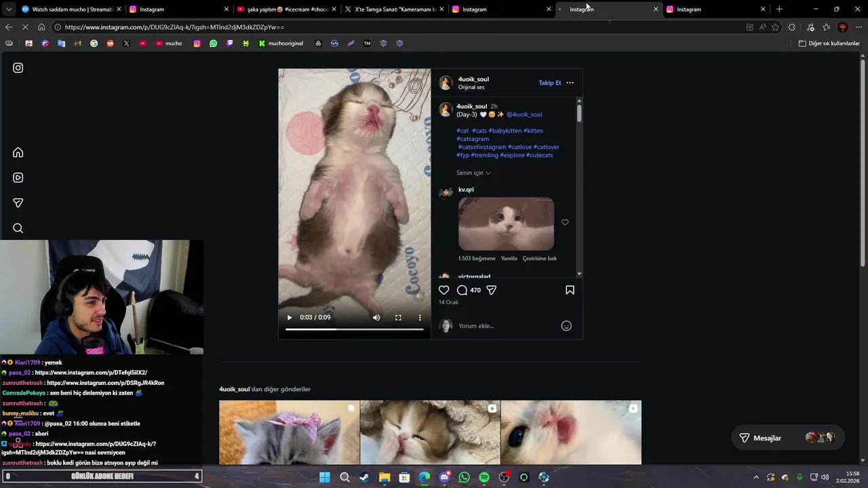Open the tab search dropdown arrow
Image resolution: width=868 pixels, height=488 pixels.
[x=8, y=9]
